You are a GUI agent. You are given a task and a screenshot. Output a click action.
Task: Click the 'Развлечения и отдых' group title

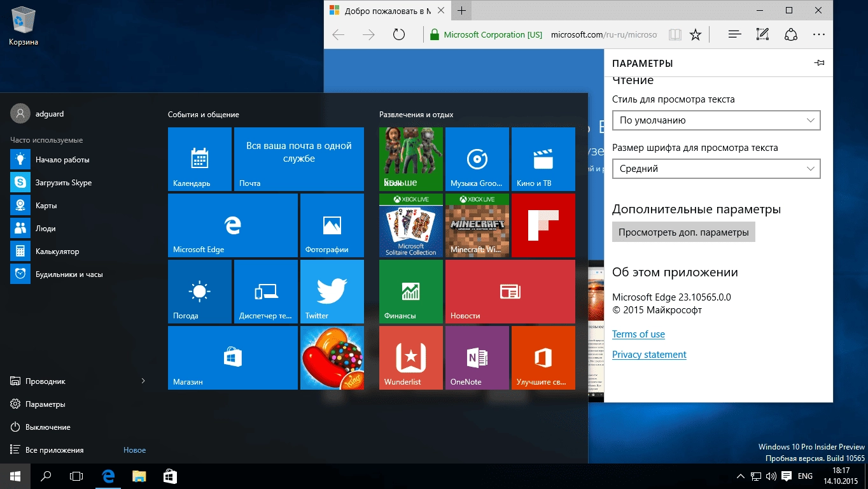pyautogui.click(x=416, y=115)
